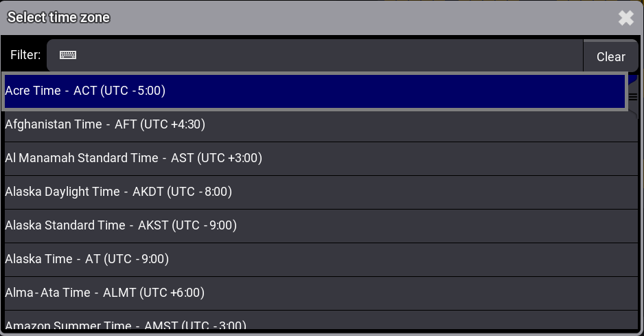Focus the Filter text input field

click(315, 56)
